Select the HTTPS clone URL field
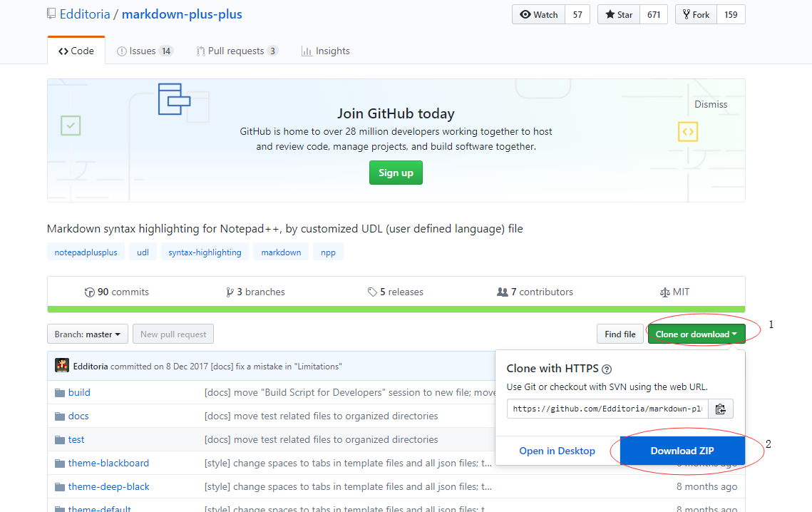812x512 pixels. [x=607, y=409]
